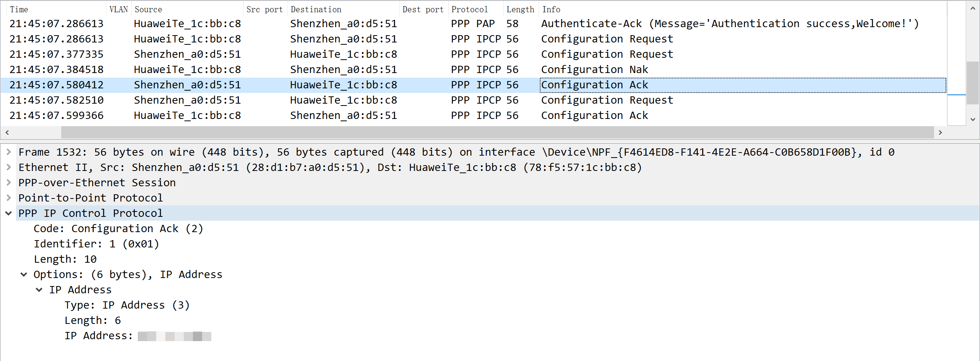980x361 pixels.
Task: Click the horizontal scrollbar right arrow
Action: coord(941,132)
